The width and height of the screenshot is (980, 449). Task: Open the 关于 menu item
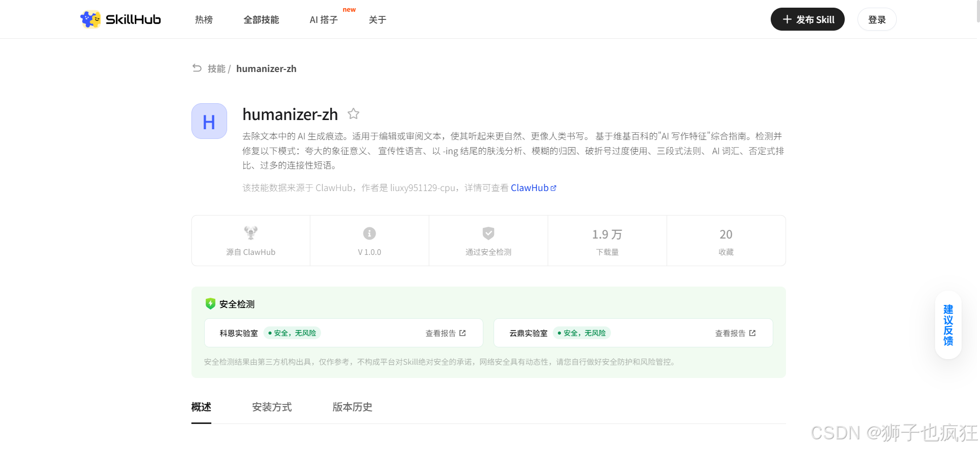[x=377, y=20]
